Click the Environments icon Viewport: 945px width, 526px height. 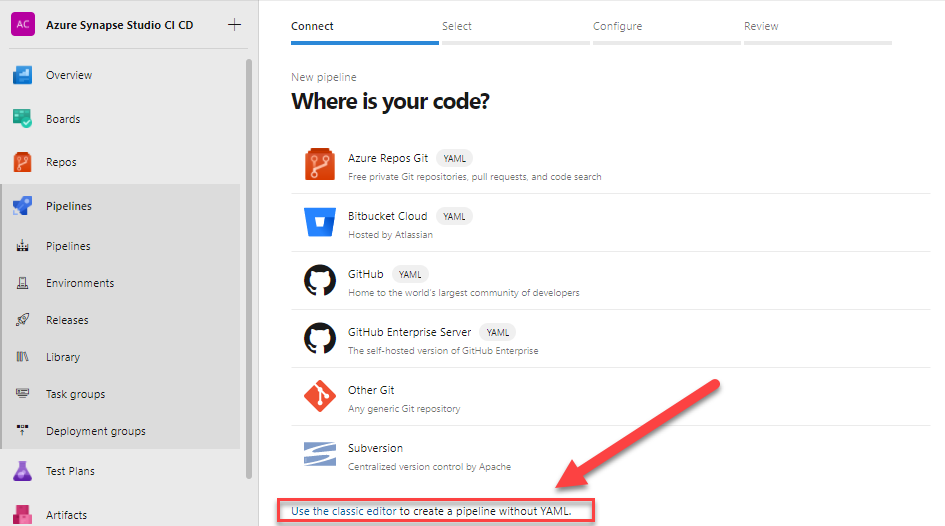pos(22,283)
